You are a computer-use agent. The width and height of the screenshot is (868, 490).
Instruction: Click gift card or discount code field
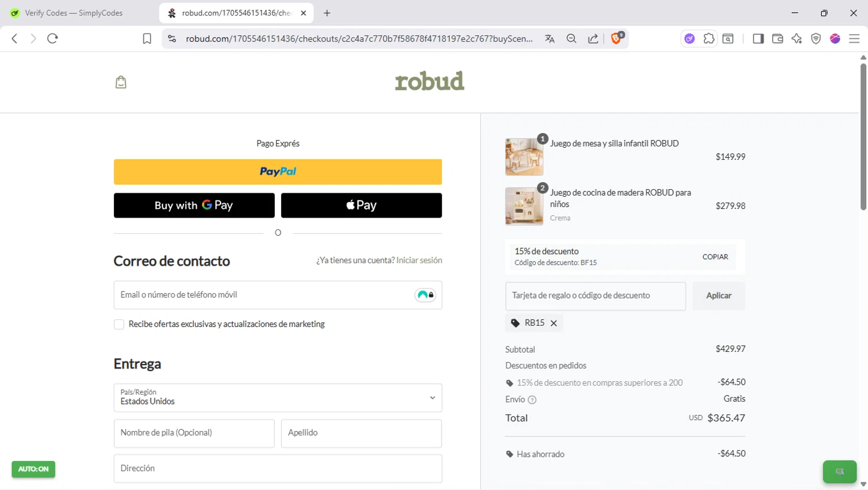coord(595,296)
